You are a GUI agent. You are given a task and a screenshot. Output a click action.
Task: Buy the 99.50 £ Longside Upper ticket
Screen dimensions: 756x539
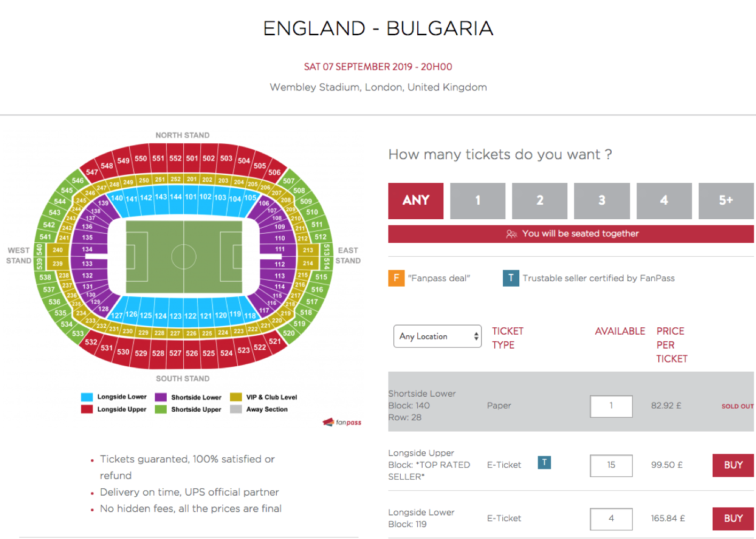733,465
